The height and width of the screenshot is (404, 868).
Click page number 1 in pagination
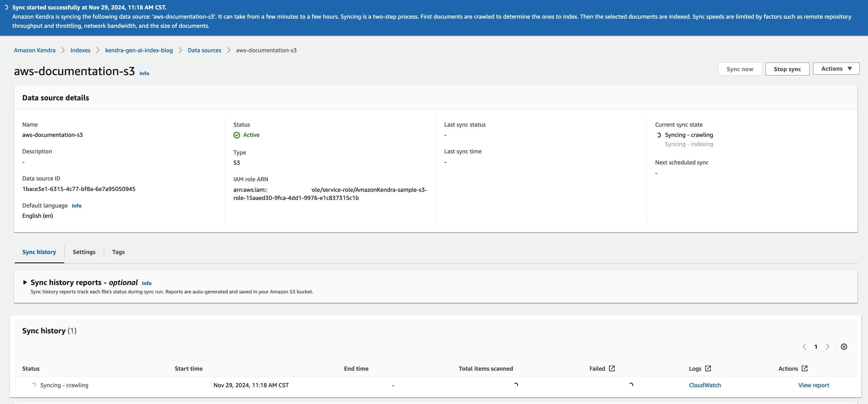coord(816,346)
